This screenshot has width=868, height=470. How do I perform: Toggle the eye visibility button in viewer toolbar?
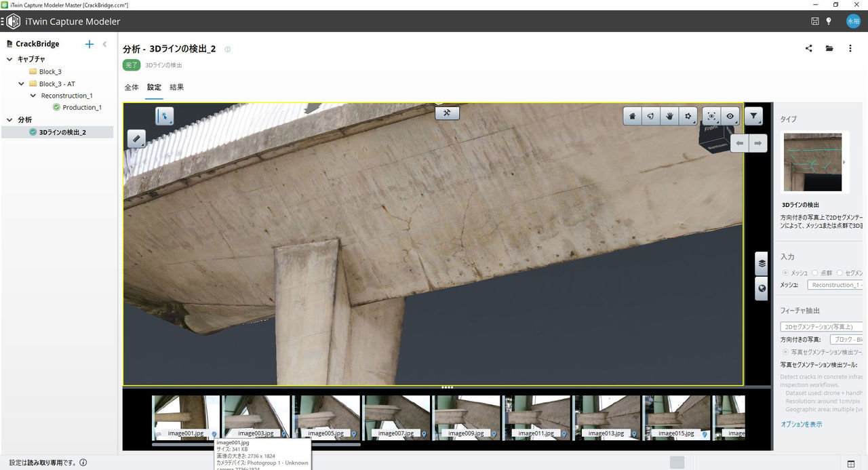[x=730, y=116]
